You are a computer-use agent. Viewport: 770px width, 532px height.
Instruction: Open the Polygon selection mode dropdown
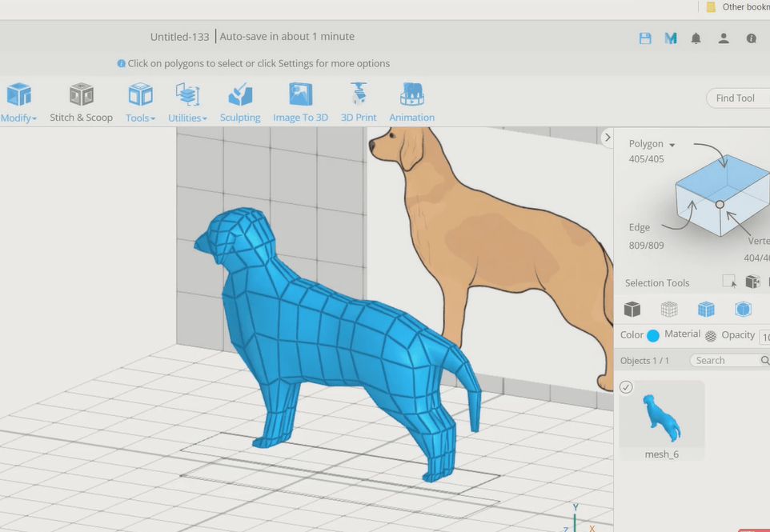[652, 144]
